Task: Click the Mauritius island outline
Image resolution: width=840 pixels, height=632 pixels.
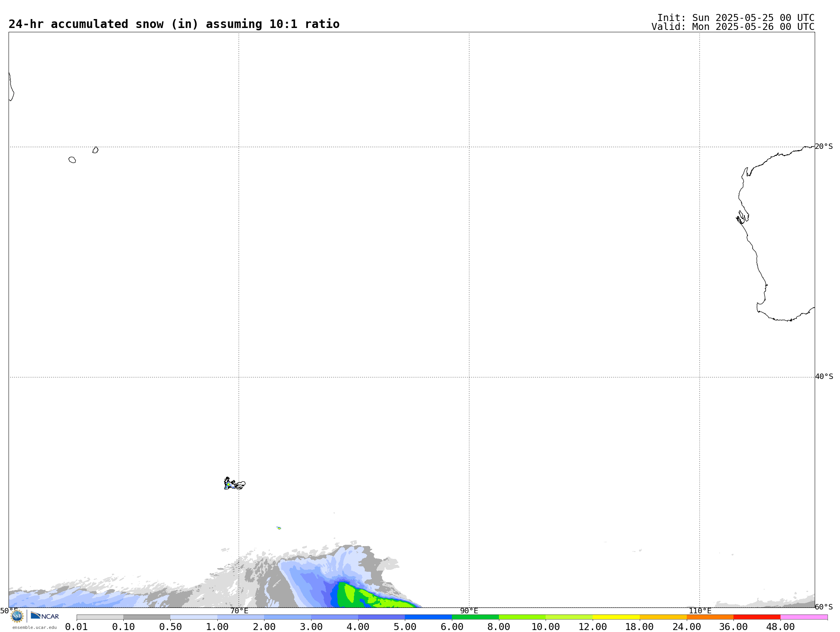Action: tap(95, 150)
